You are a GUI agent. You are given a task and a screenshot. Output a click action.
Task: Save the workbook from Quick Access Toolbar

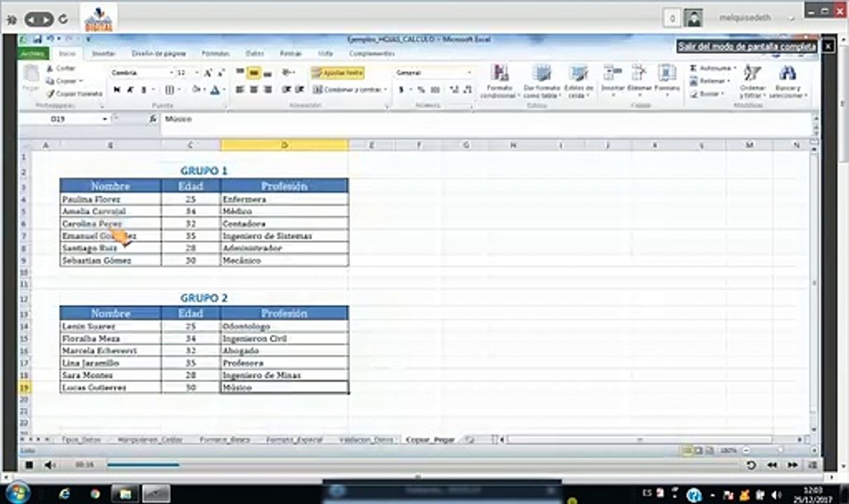[x=37, y=39]
